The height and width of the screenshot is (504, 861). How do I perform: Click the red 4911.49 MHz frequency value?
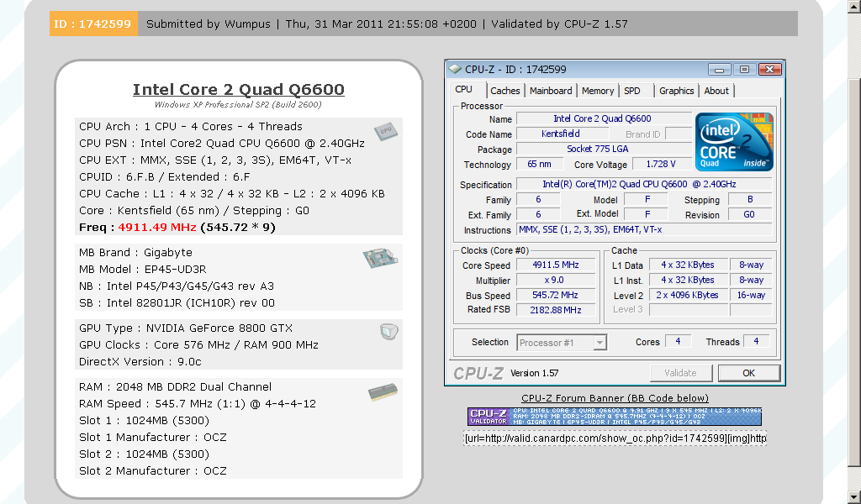(x=157, y=227)
